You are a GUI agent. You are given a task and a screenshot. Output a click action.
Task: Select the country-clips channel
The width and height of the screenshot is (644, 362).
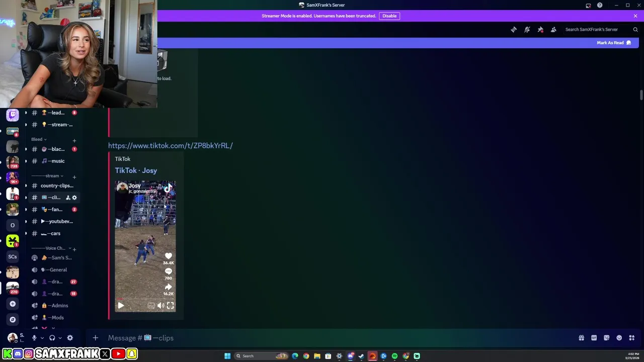pos(54,186)
